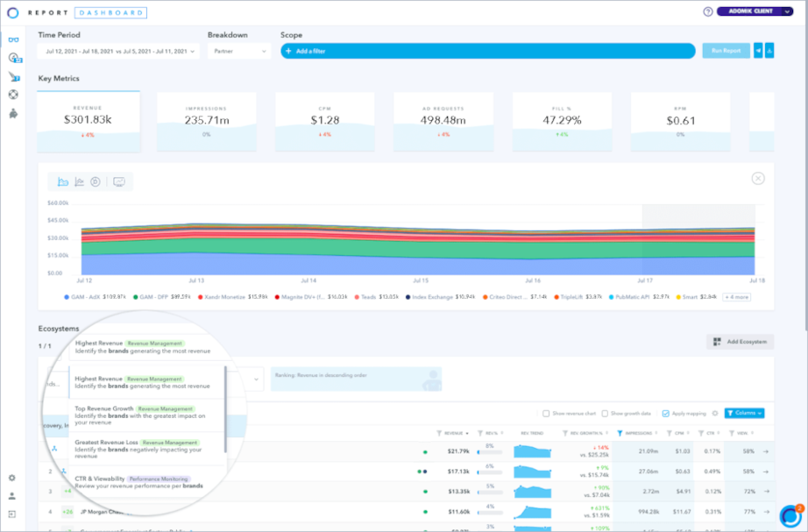Screen dimensions: 808x532
Task: Click the Smart yellow legend swatch
Action: (x=678, y=297)
